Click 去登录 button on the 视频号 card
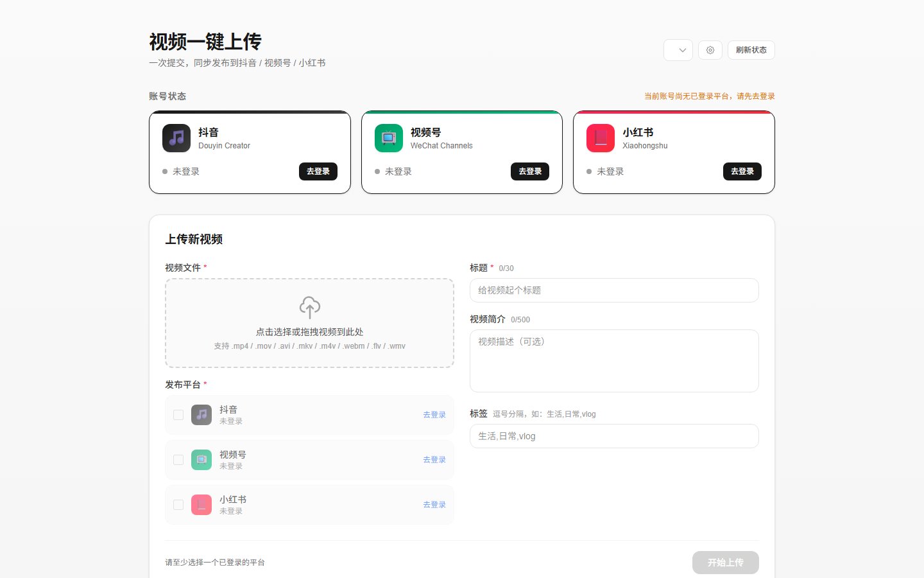 point(530,171)
